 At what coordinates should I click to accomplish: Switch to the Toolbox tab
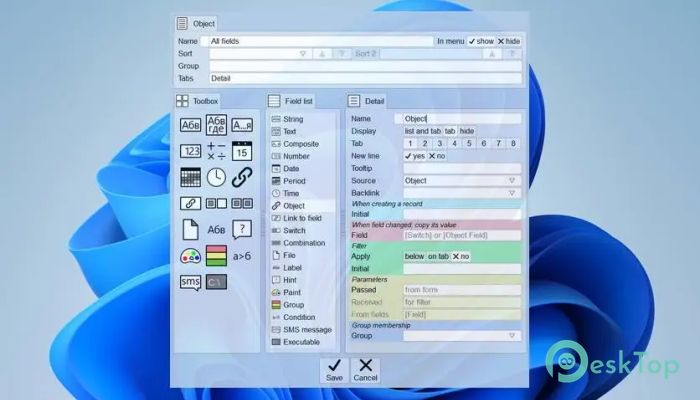click(197, 101)
